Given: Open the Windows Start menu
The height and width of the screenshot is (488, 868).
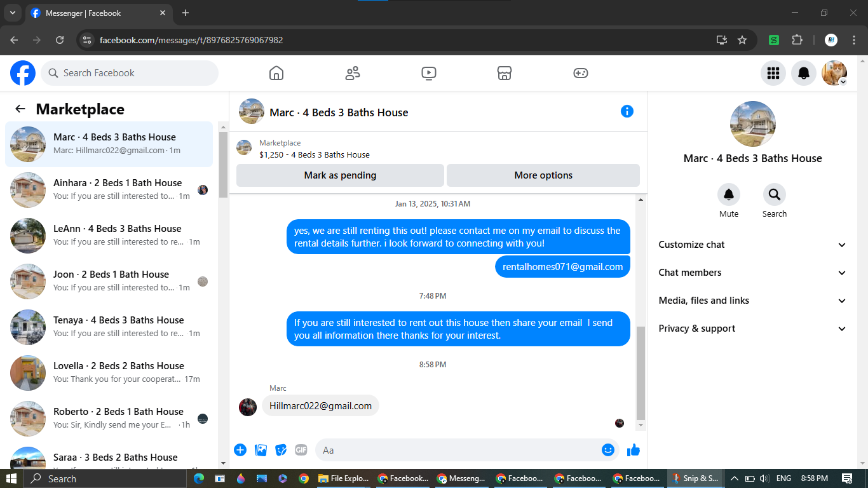Looking at the screenshot, I should [11, 478].
